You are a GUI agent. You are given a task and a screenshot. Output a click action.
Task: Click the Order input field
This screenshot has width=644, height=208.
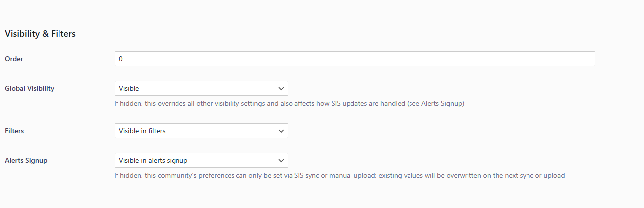[x=354, y=59]
